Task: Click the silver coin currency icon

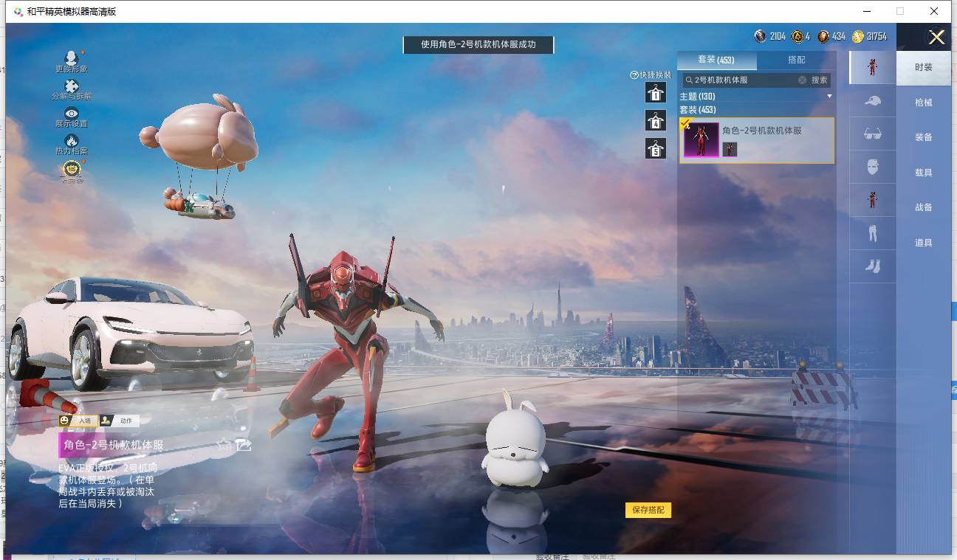Action: (x=760, y=36)
